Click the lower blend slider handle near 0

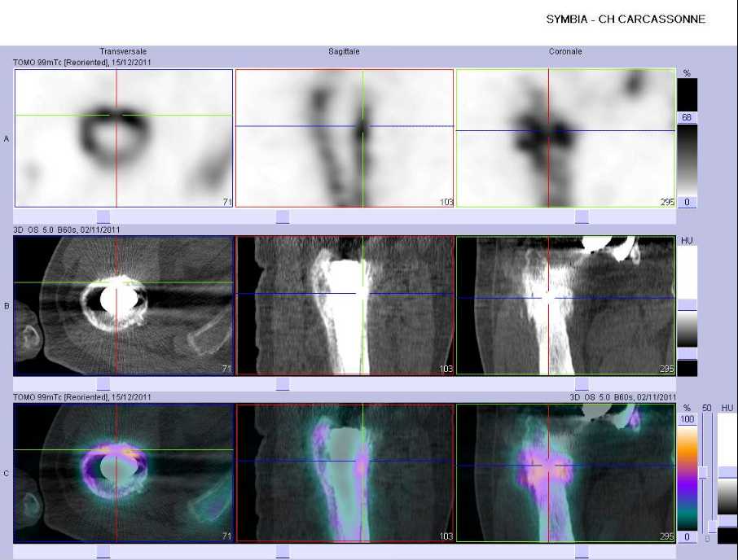[713, 526]
